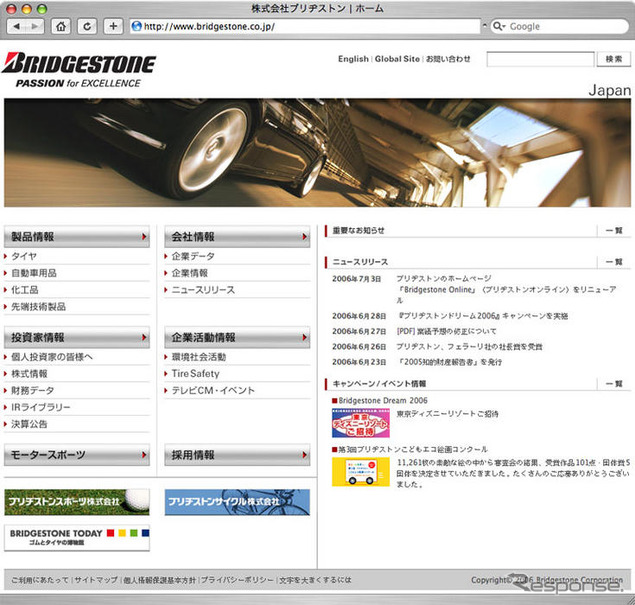Open the 企業活動情報 menu header
This screenshot has width=635, height=605.
(237, 337)
